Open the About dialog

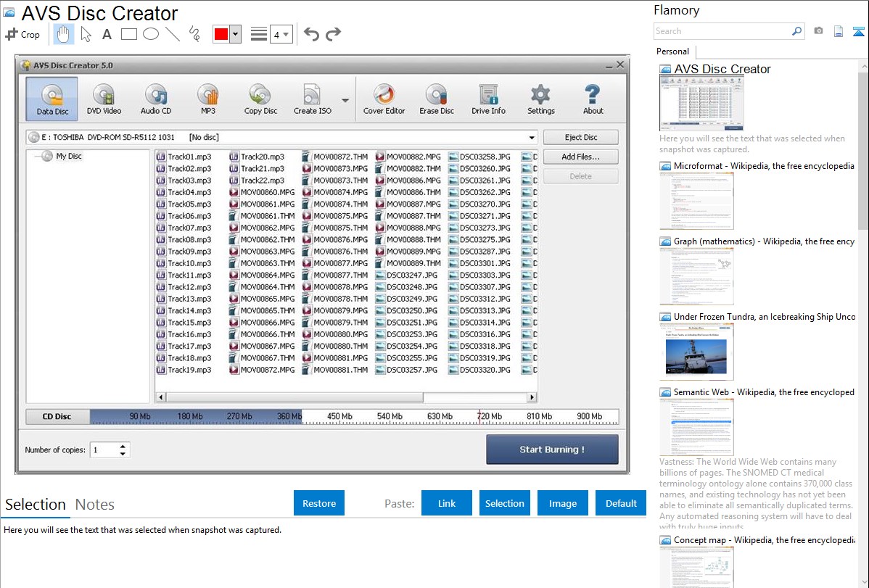tap(593, 99)
